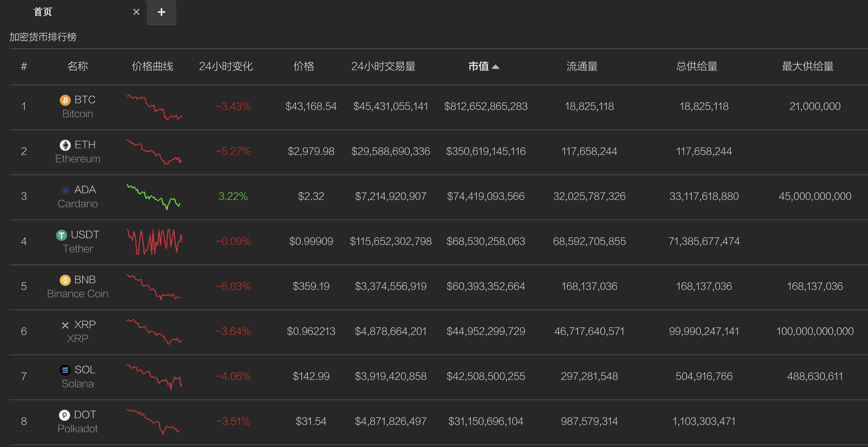Click the $812,652,865,283 market cap
Screen dimensions: 868x447
click(x=486, y=107)
